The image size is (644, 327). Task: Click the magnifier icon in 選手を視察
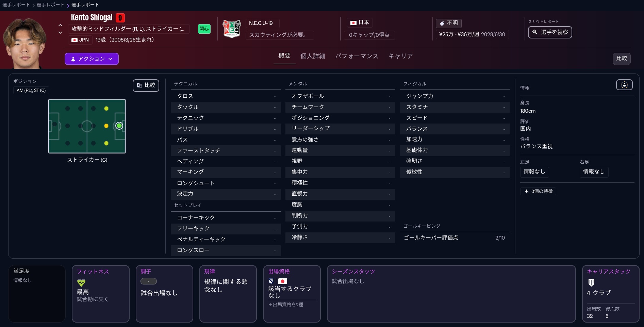(535, 32)
